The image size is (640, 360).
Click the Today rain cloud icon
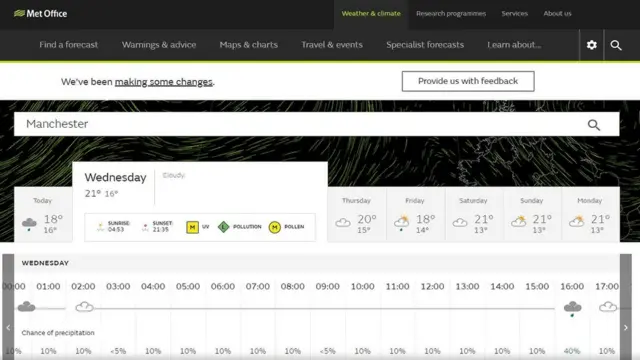coord(29,224)
